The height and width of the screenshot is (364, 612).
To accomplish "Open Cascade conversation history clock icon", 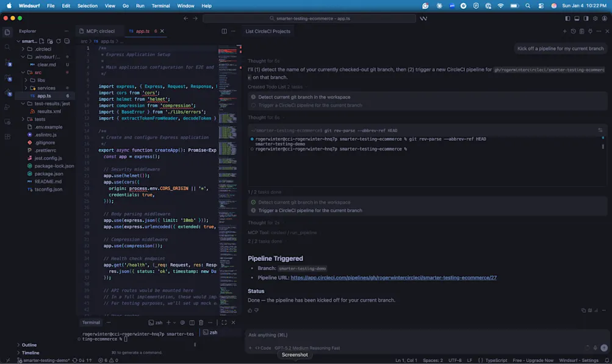I will (573, 31).
